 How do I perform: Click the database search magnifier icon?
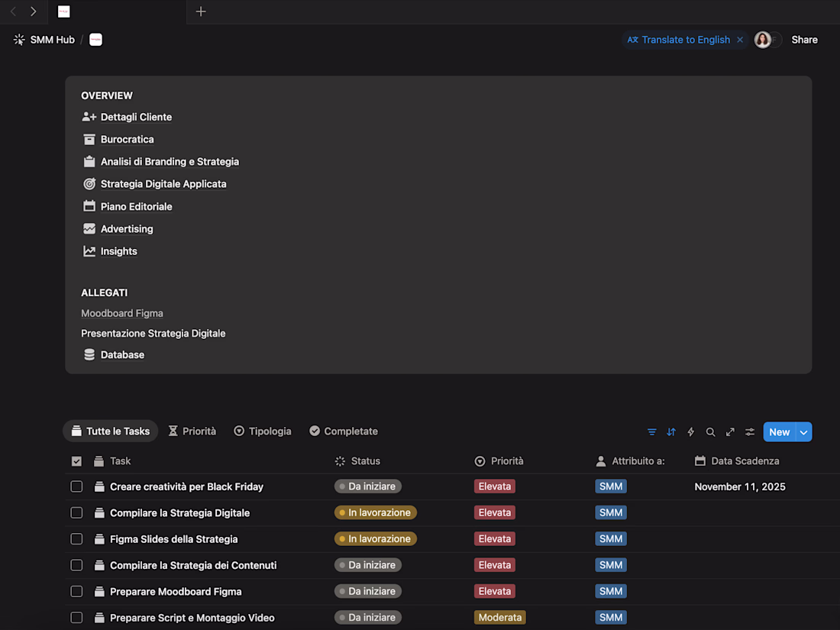[710, 431]
